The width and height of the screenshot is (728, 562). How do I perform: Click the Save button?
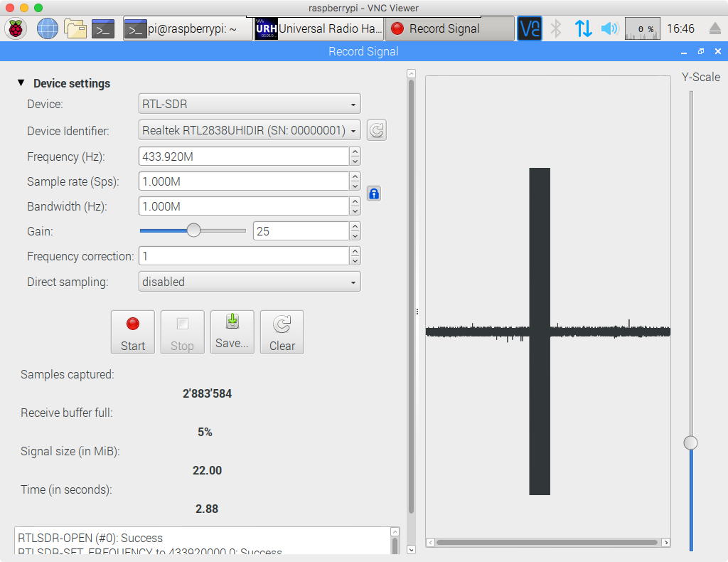click(x=232, y=332)
